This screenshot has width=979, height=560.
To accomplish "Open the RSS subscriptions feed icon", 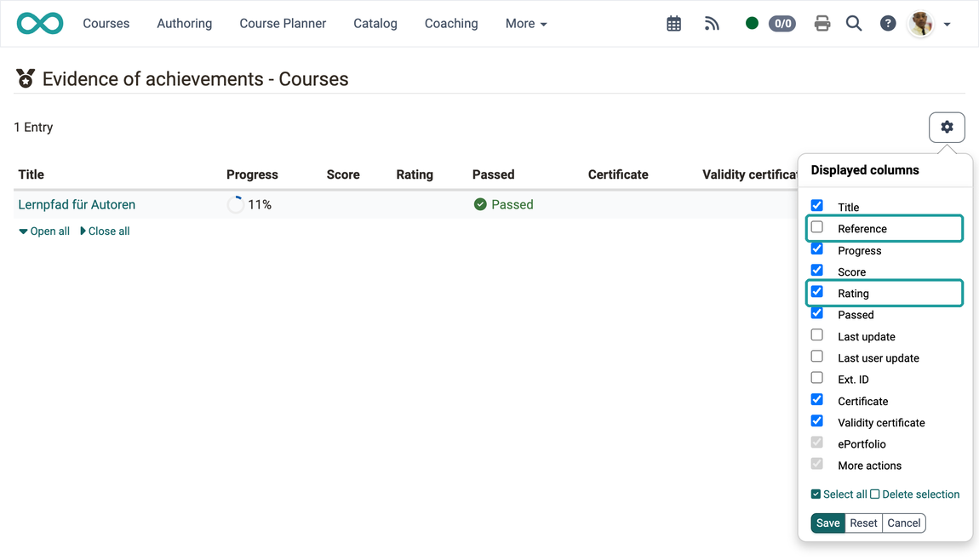I will pos(712,24).
